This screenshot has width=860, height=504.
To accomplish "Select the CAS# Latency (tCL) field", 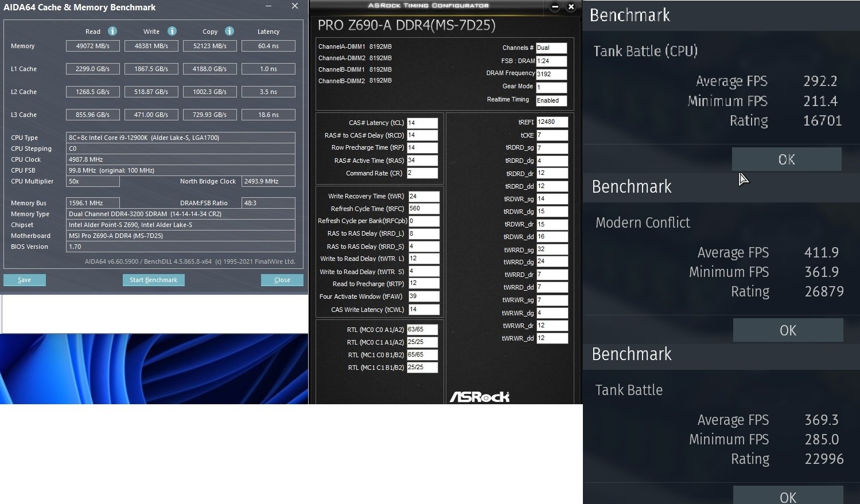I will point(422,123).
